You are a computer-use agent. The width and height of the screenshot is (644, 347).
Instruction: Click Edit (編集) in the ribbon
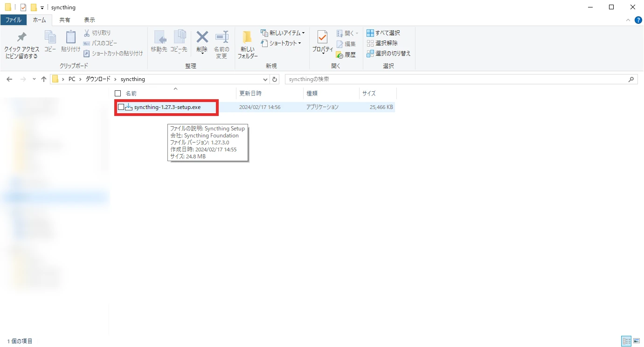coord(346,44)
